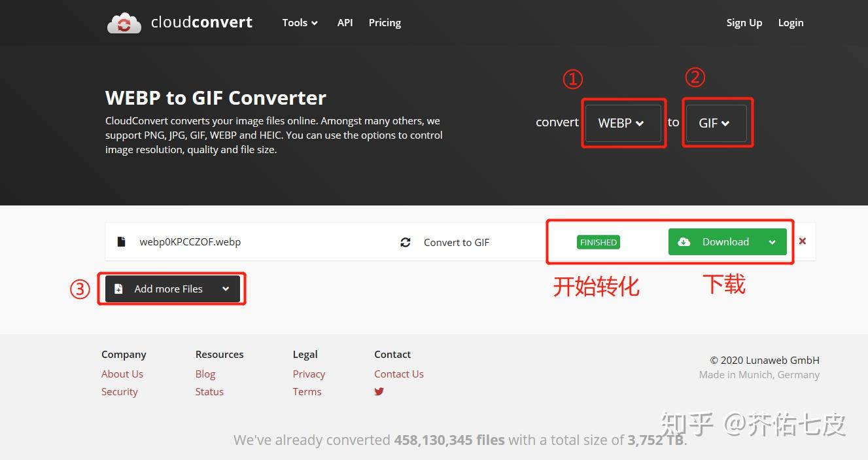Click the file icon next to webp0KPCCZOF.webp
The width and height of the screenshot is (868, 460).
121,241
